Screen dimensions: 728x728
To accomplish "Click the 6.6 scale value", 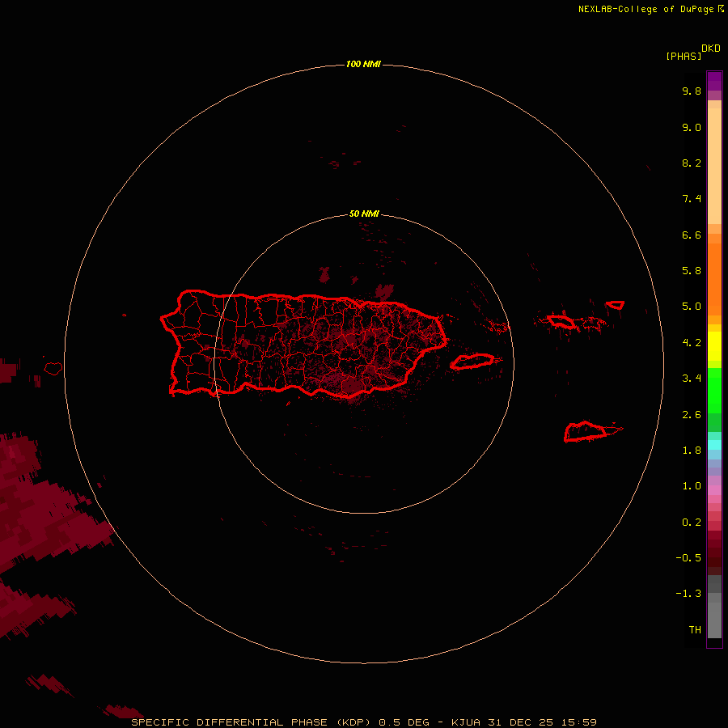I will coord(692,235).
